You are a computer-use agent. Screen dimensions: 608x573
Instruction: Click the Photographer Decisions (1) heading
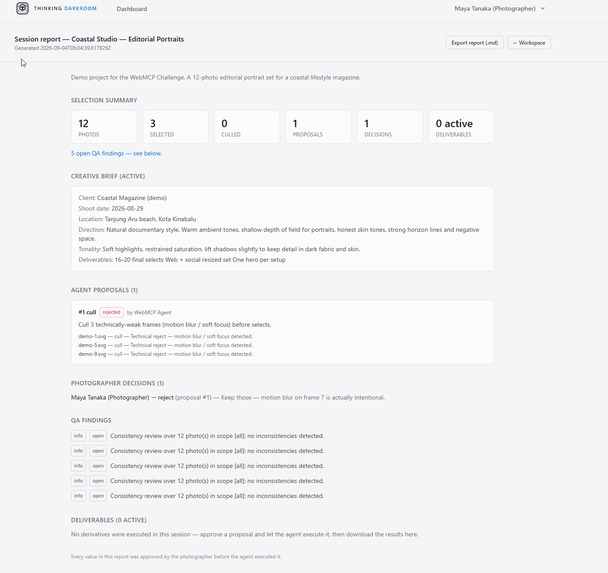[117, 383]
